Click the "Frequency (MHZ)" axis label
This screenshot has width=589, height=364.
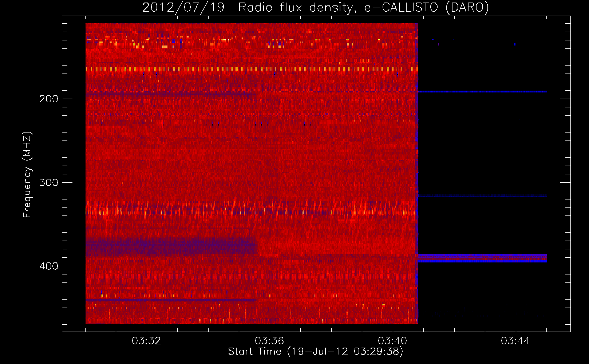27,175
